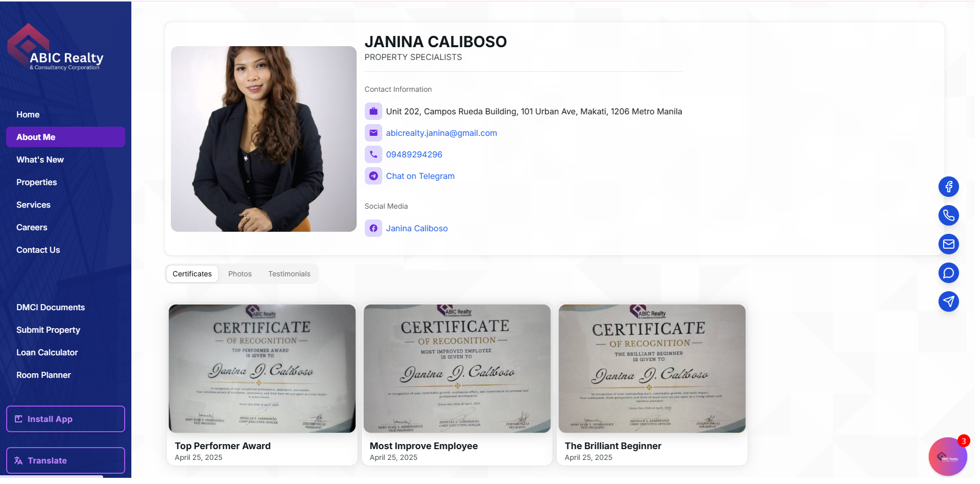Click the Install App button
980x484 pixels.
pos(65,419)
